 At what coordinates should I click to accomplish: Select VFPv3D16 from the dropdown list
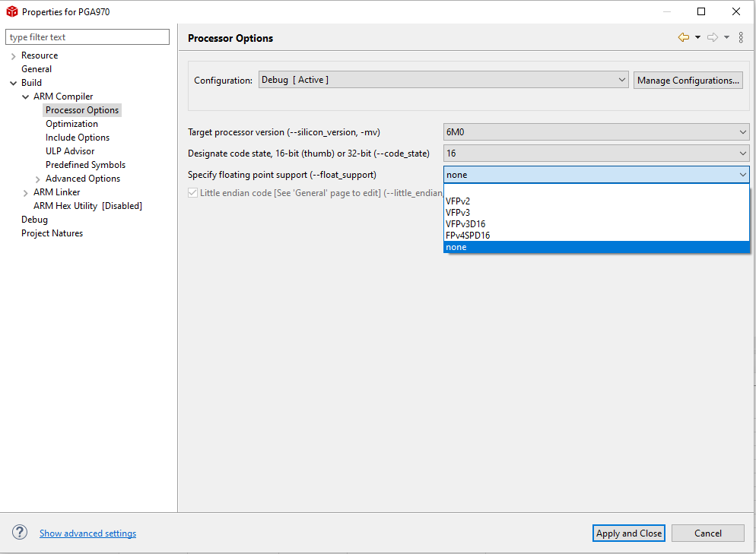[x=465, y=224]
